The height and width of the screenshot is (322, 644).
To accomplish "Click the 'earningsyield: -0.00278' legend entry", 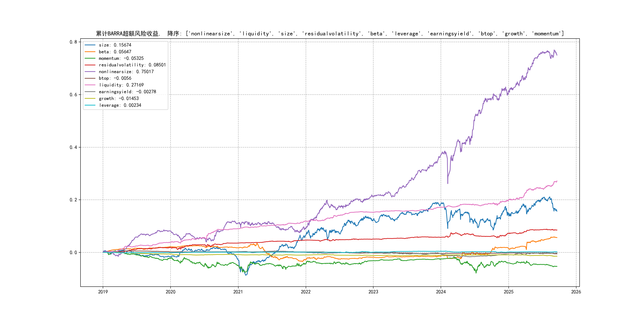I will (127, 92).
